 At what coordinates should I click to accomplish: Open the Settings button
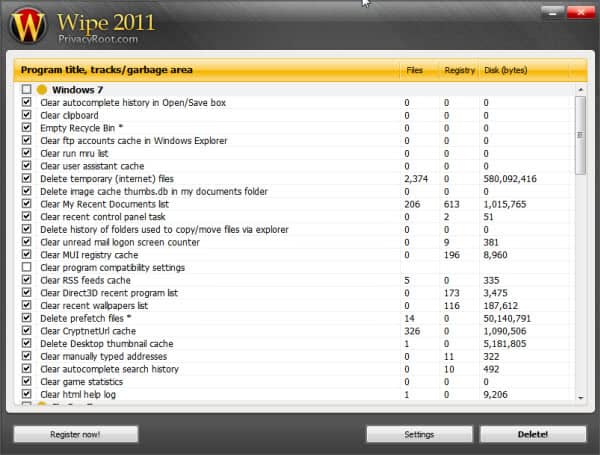tap(419, 434)
